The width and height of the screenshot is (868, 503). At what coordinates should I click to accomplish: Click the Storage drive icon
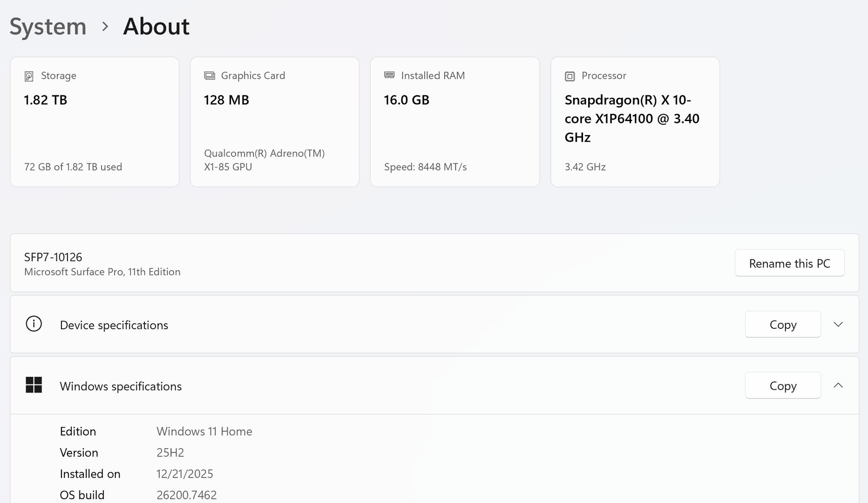pos(29,76)
